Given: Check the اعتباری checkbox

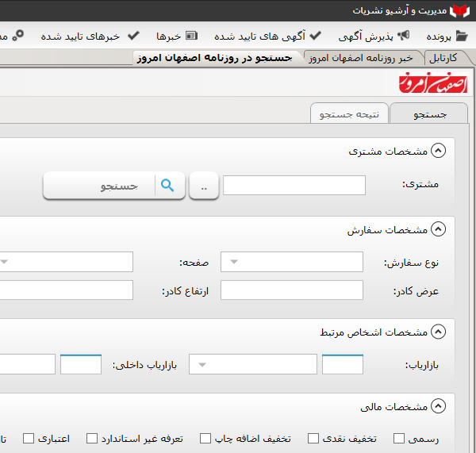Looking at the screenshot, I should pos(29,439).
